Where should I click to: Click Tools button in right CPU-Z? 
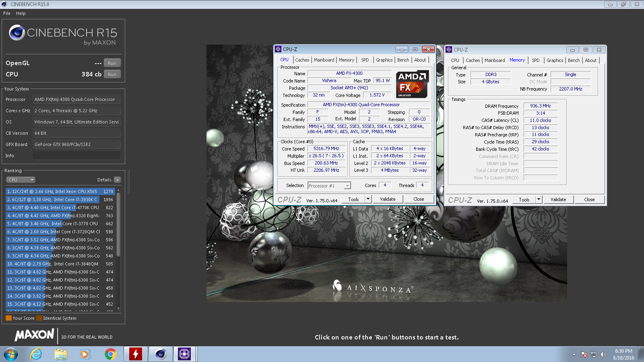(524, 200)
